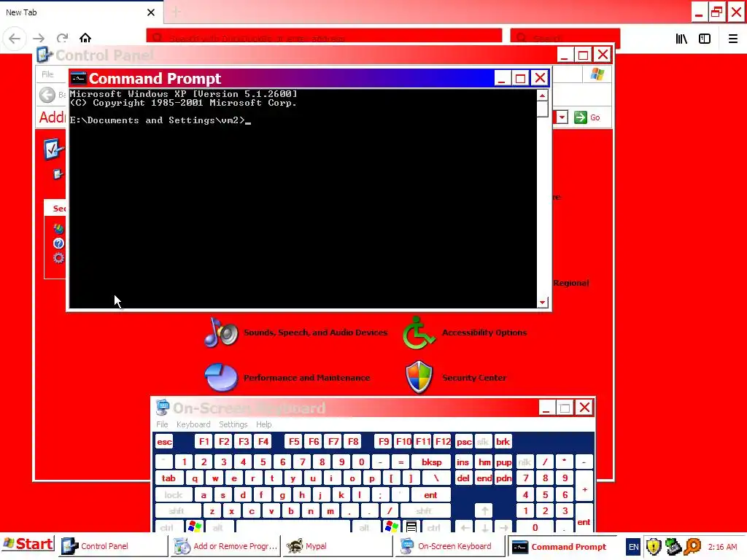Click bksp key on on-screen keyboard
This screenshot has height=560, width=747.
[x=431, y=462]
